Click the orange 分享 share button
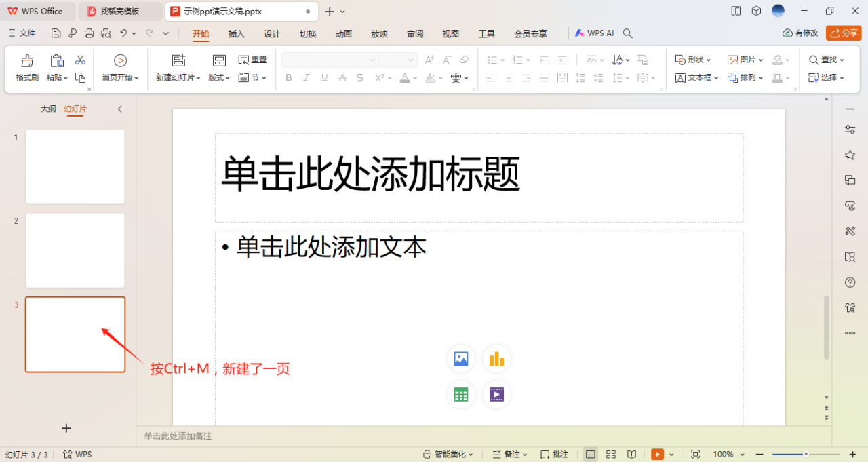This screenshot has width=868, height=462. click(x=844, y=33)
